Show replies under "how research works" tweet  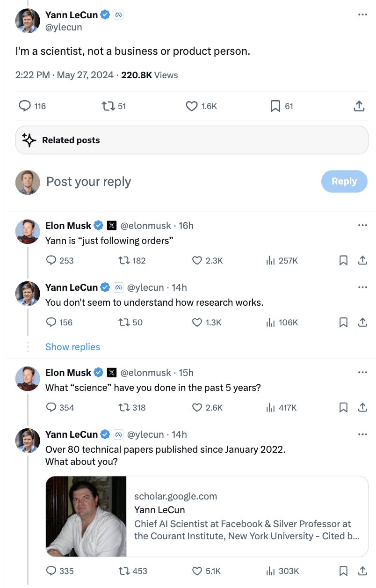coord(72,347)
